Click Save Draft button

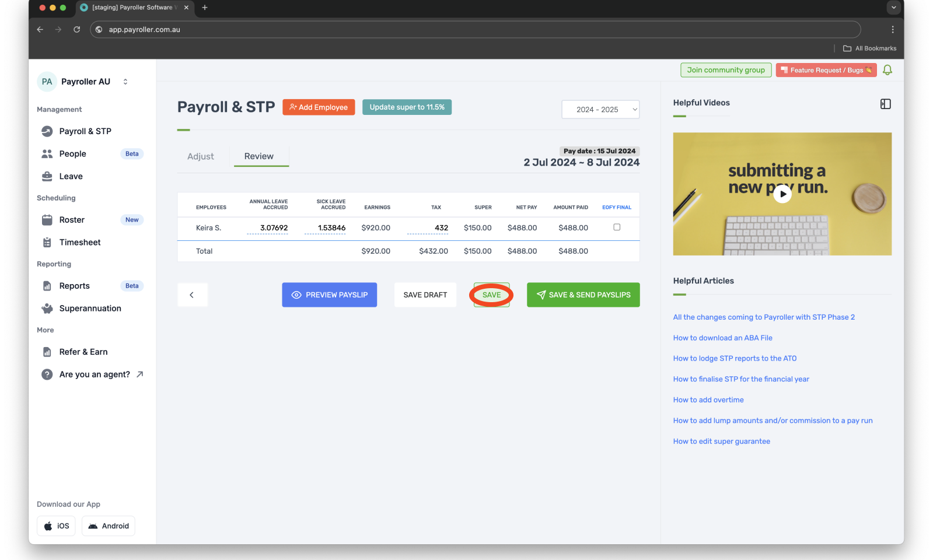pos(425,295)
